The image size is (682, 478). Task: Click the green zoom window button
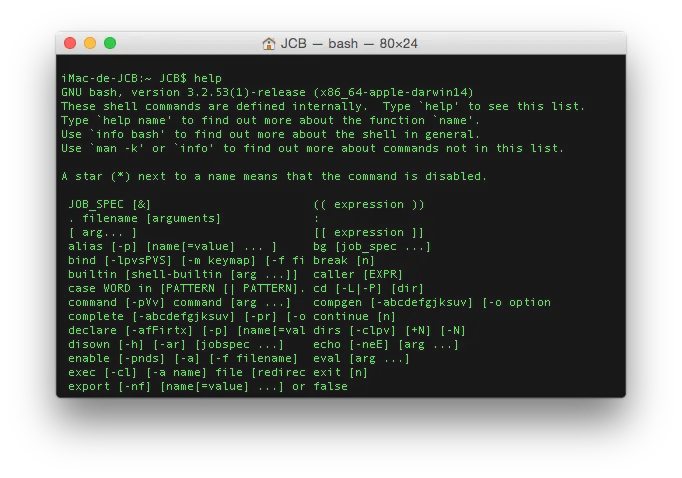click(110, 43)
